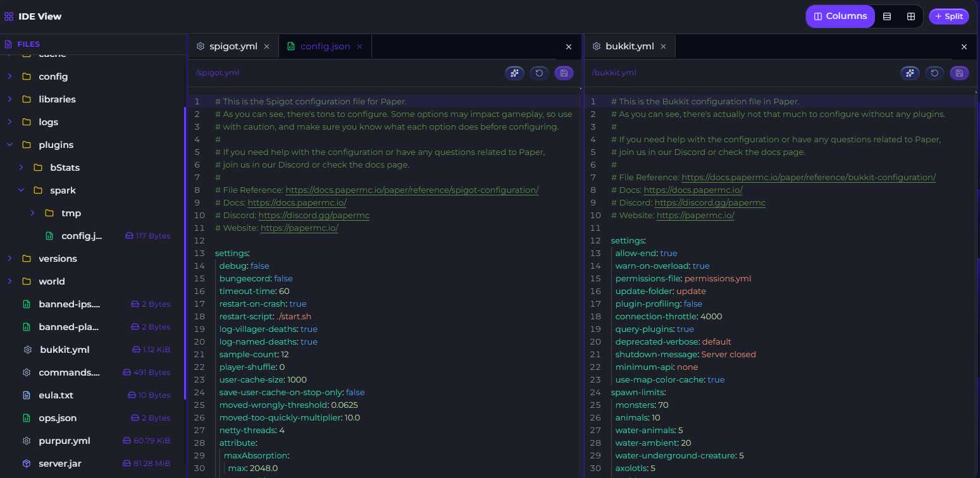
Task: Open the papermc.io website link in bukkit.yml
Action: [x=695, y=215]
